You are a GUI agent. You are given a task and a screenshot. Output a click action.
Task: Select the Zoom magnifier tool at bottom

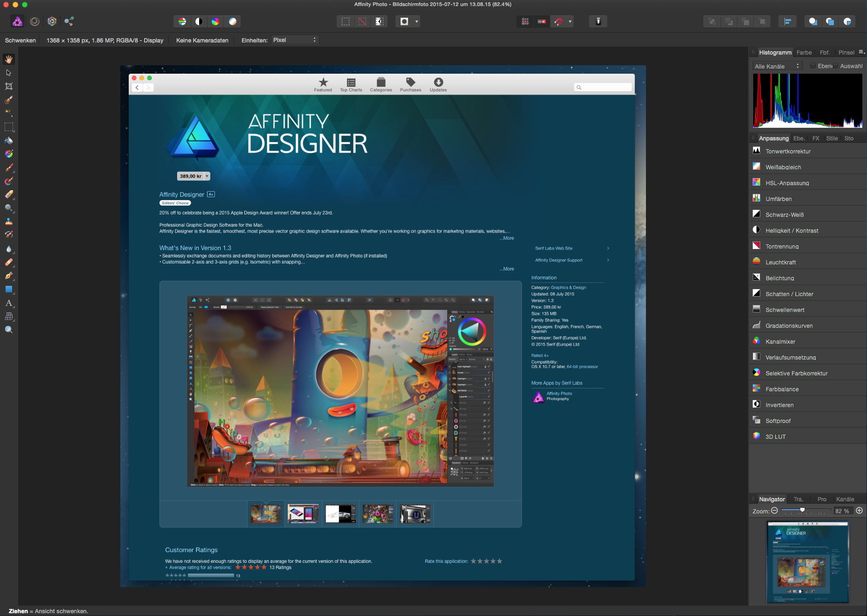tap(9, 330)
